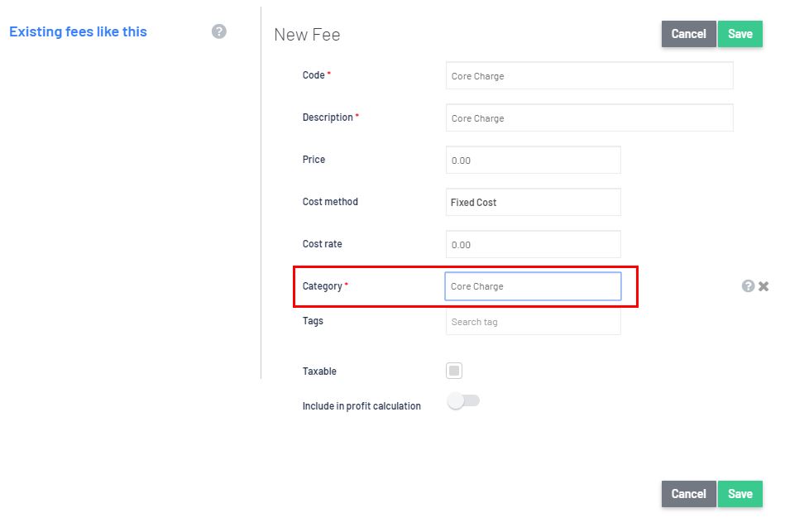Click the New Fee heading
This screenshot has height=532, width=785.
[x=307, y=35]
